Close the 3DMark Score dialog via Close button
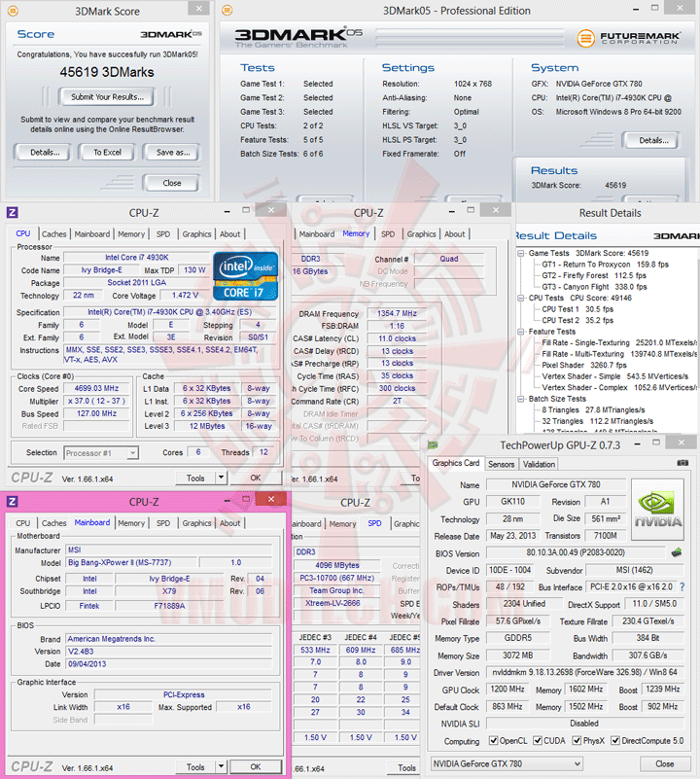Viewport: 700px width, 779px height. pos(172,183)
